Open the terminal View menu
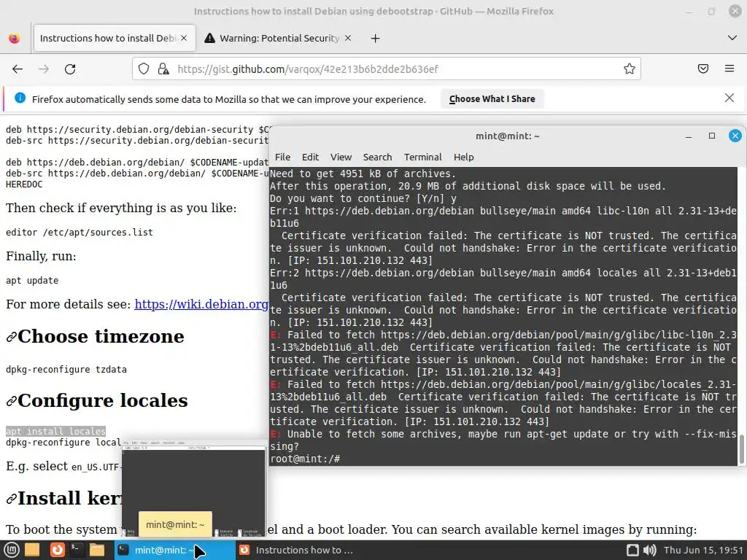This screenshot has height=560, width=747. (x=341, y=157)
